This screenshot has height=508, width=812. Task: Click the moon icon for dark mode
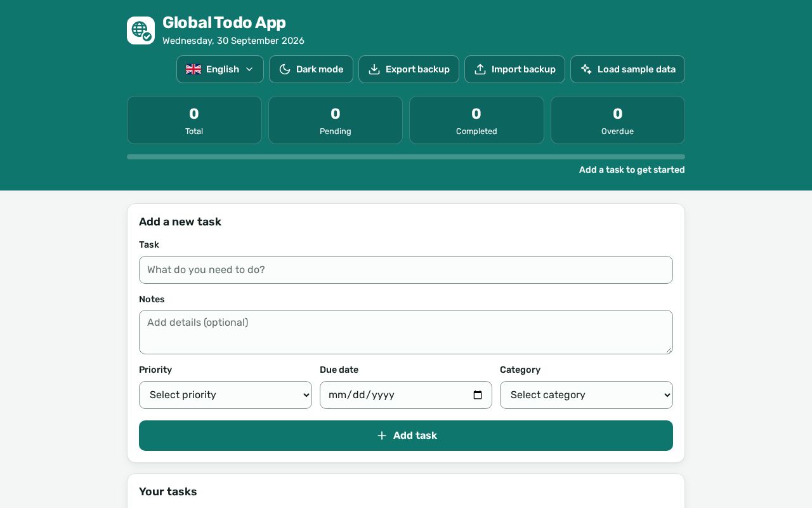pyautogui.click(x=285, y=69)
